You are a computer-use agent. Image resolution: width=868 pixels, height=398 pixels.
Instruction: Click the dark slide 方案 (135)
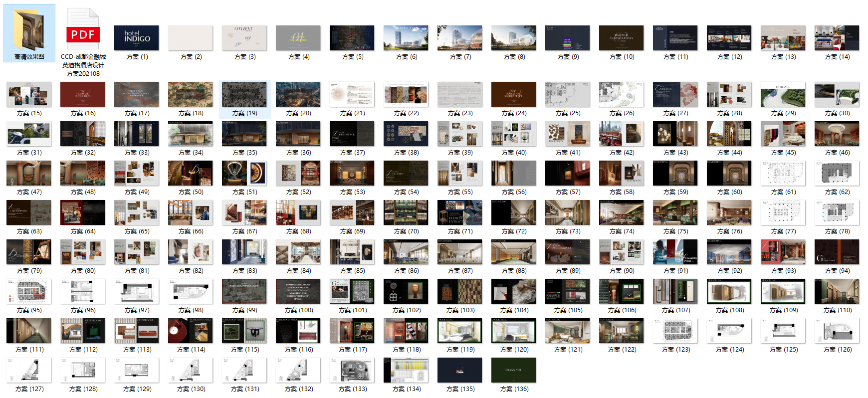pyautogui.click(x=460, y=370)
